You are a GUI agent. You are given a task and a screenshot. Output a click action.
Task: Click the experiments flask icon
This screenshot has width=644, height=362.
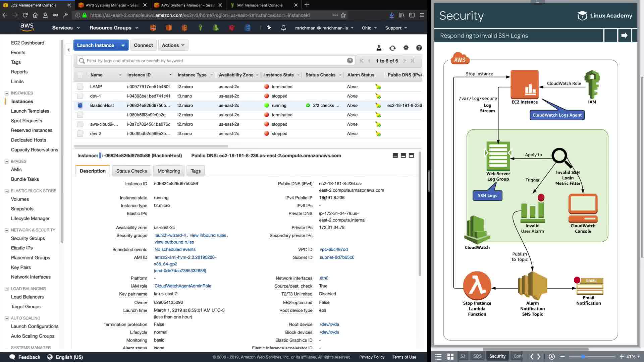click(379, 48)
